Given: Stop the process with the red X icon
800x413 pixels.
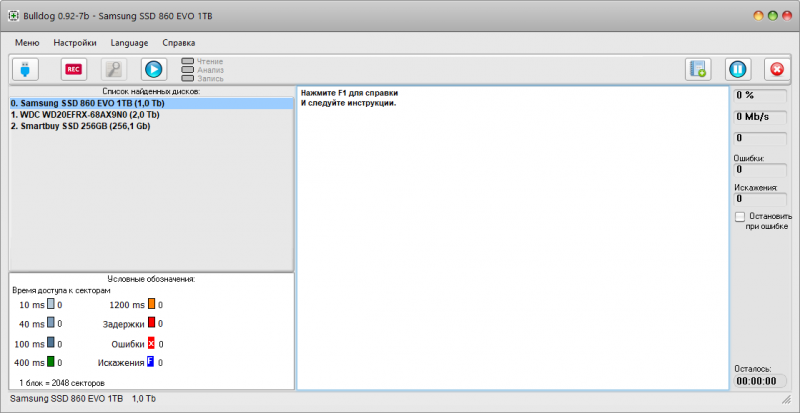Looking at the screenshot, I should click(x=777, y=69).
